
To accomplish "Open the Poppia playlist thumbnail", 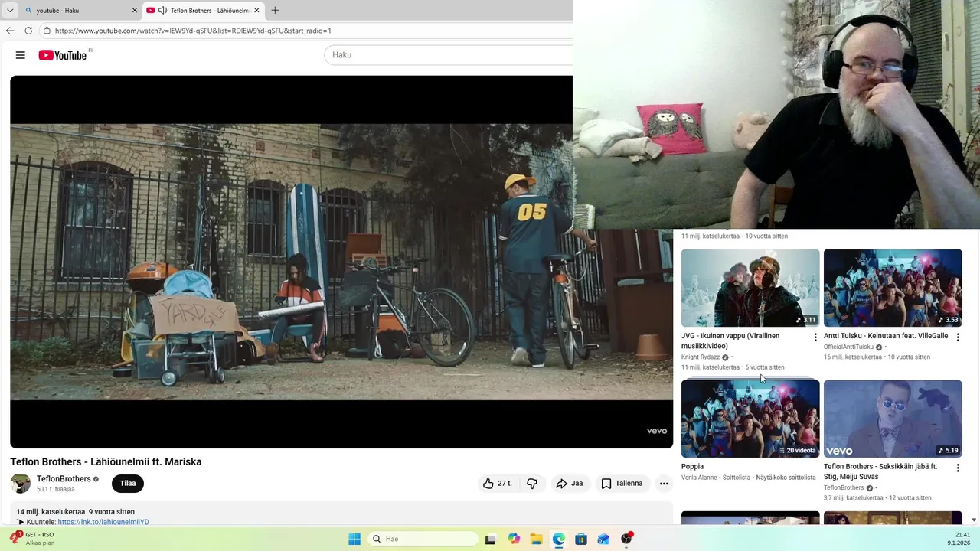I will point(750,419).
